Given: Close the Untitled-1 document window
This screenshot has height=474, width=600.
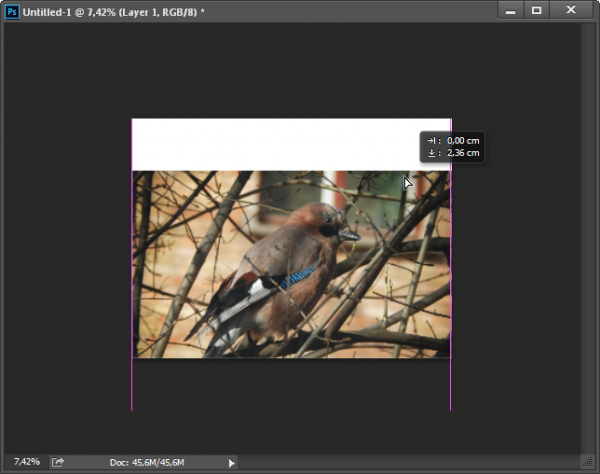Looking at the screenshot, I should point(573,10).
